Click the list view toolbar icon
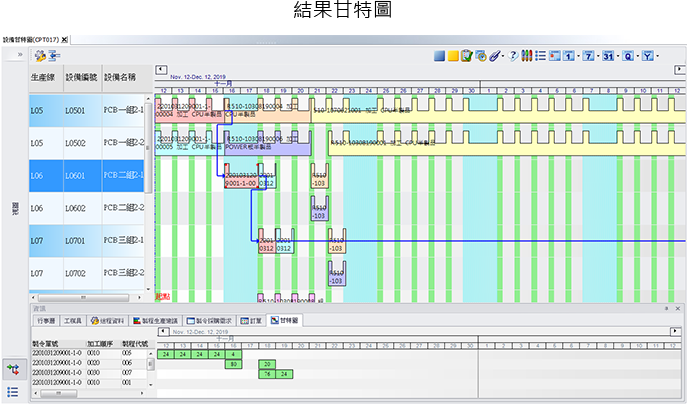687x404 pixels. [x=540, y=55]
